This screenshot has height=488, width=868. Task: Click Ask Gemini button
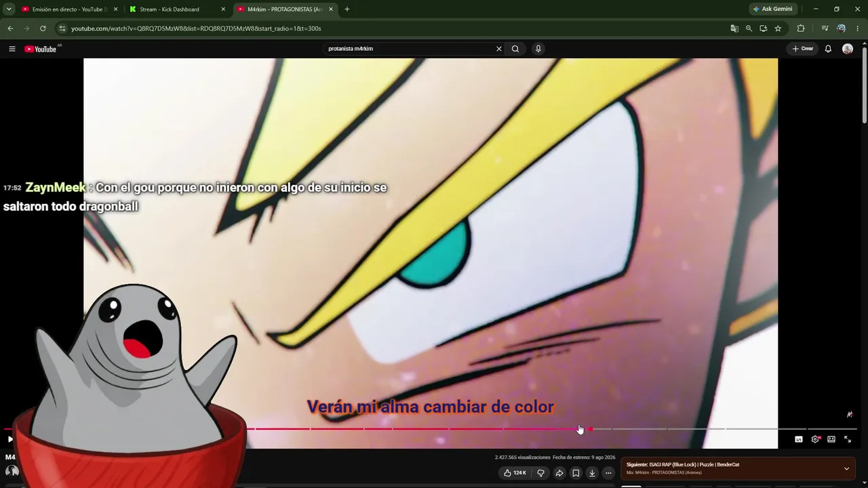(x=772, y=9)
